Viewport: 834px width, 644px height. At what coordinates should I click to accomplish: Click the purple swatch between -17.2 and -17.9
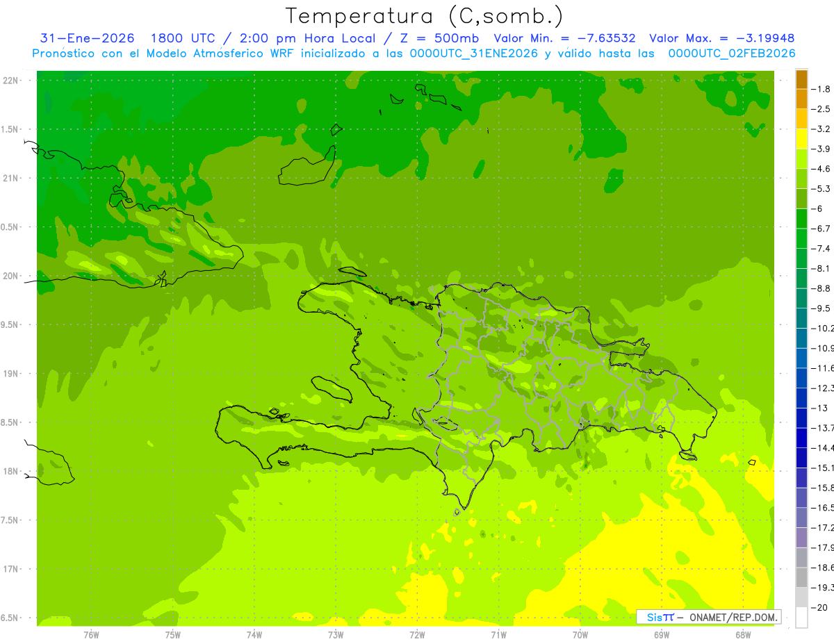[x=801, y=538]
